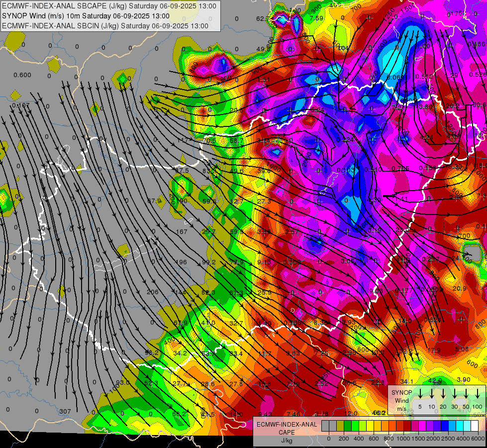The image size is (487, 448).
Task: Click the 'J/kg' unit label in legend
Action: point(287,441)
